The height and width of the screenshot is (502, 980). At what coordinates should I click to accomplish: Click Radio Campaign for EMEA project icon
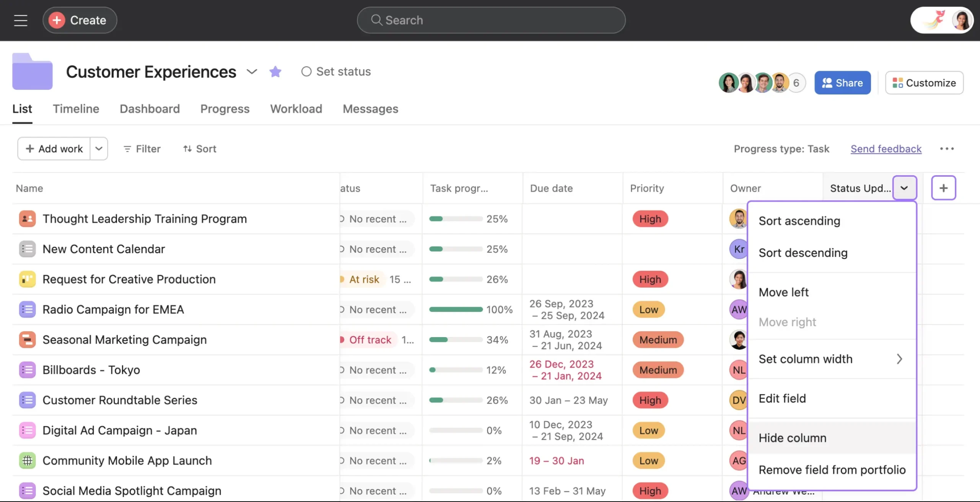tap(28, 310)
